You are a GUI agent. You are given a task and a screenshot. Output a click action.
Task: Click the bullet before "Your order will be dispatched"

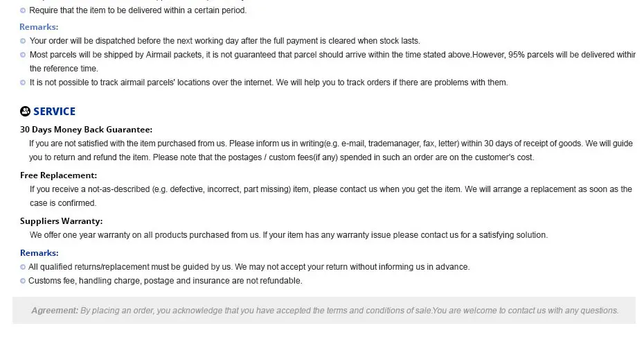click(24, 41)
